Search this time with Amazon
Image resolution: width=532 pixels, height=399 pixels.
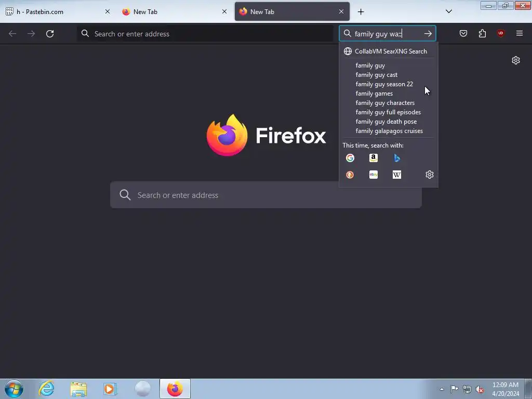click(x=374, y=158)
